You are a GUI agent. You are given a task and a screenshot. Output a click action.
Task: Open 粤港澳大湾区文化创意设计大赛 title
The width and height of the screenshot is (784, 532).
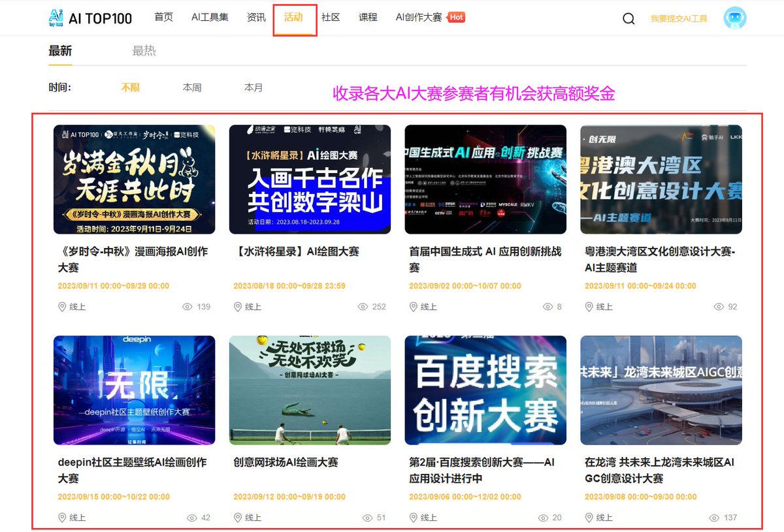click(x=660, y=260)
